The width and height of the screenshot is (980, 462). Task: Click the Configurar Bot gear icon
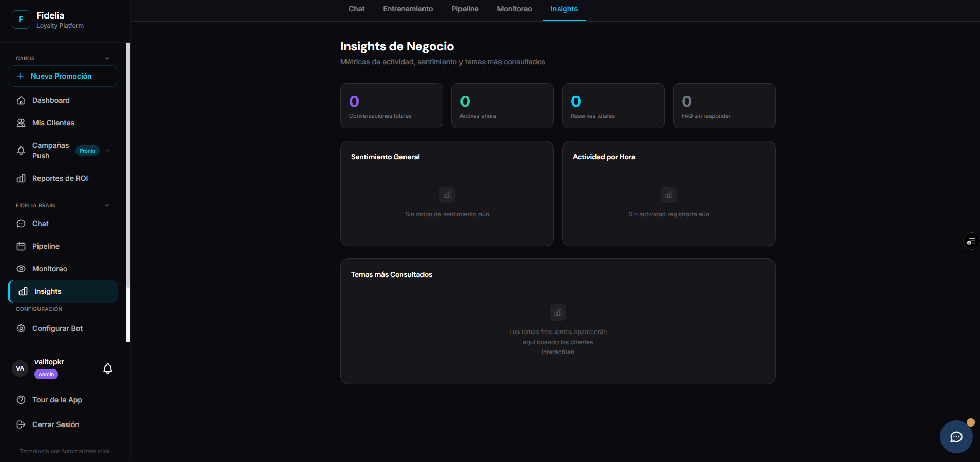(x=21, y=328)
